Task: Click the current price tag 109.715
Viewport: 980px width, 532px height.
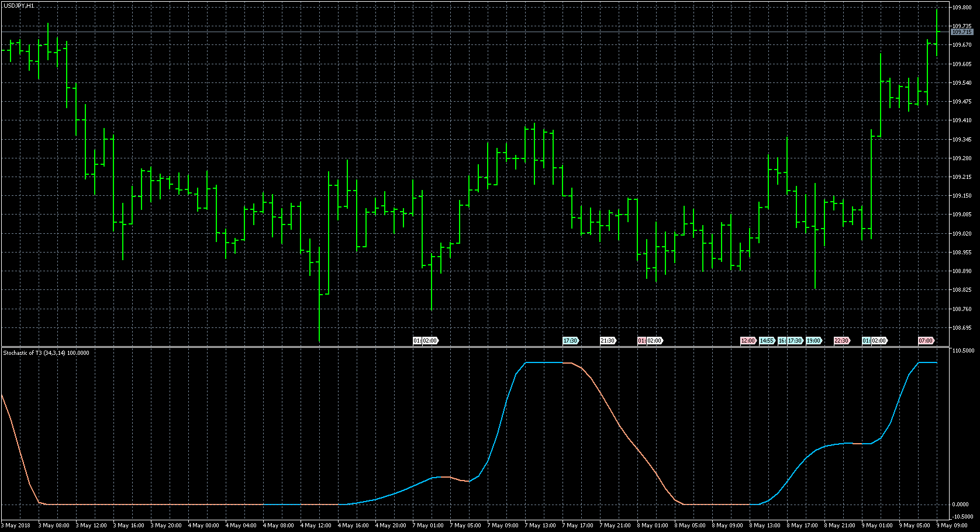Action: (x=962, y=32)
